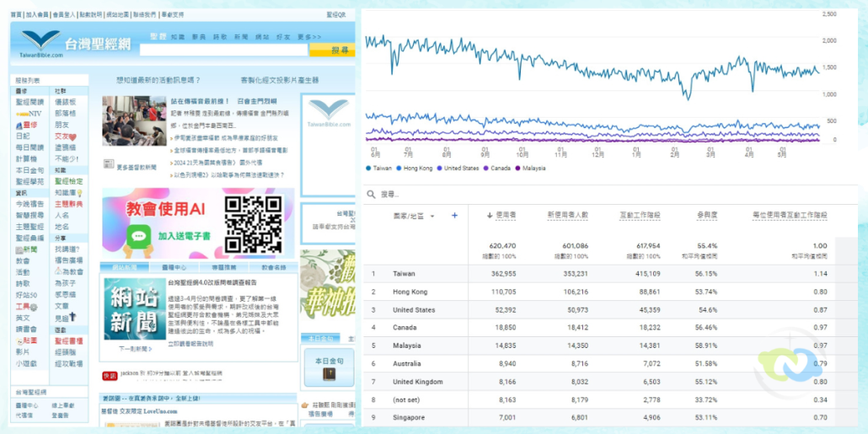Screen dimensions: 868x434
Task: Click the yellow 搜尋 button
Action: coord(332,51)
